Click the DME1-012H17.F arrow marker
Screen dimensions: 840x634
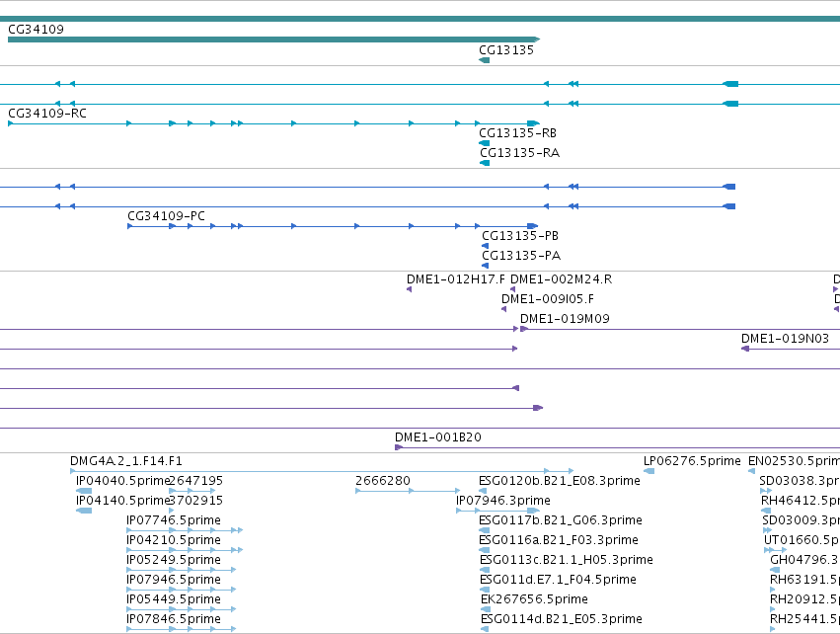(x=410, y=289)
